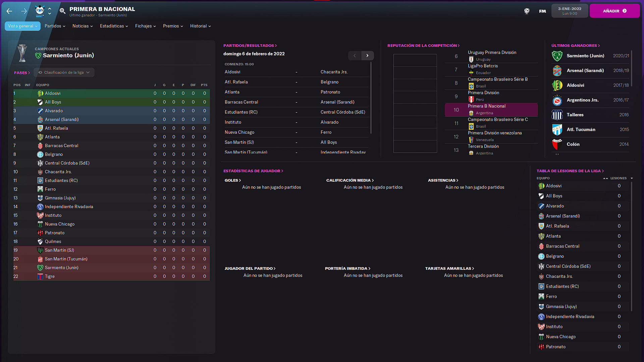This screenshot has width=644, height=362.
Task: Select Independiente Rivadavia in league table
Action: coord(112,207)
